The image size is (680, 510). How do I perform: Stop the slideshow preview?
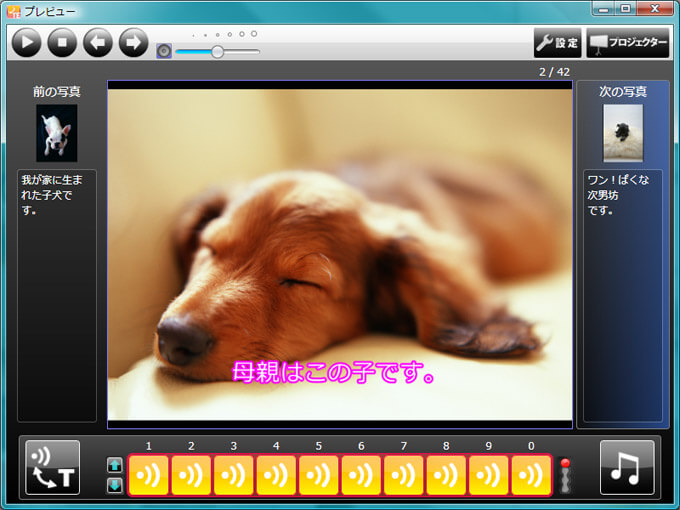coord(62,42)
